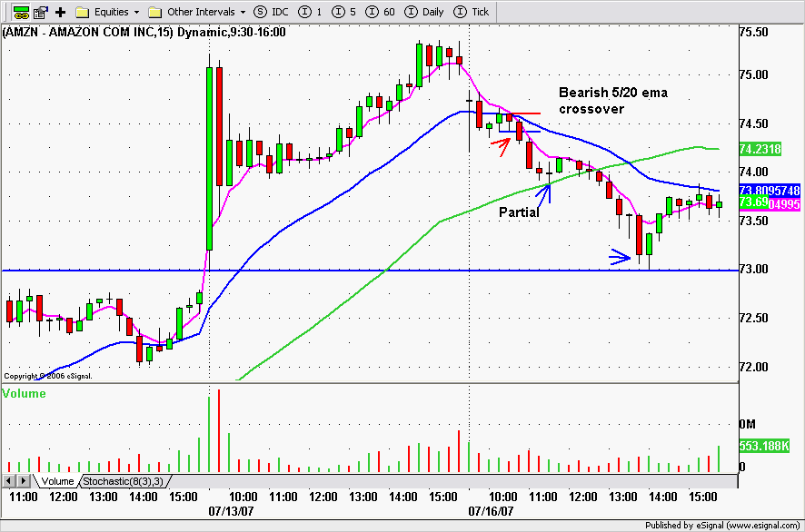Click the green chart link icon
Screen dimensions: 805x532
pyautogui.click(x=21, y=12)
